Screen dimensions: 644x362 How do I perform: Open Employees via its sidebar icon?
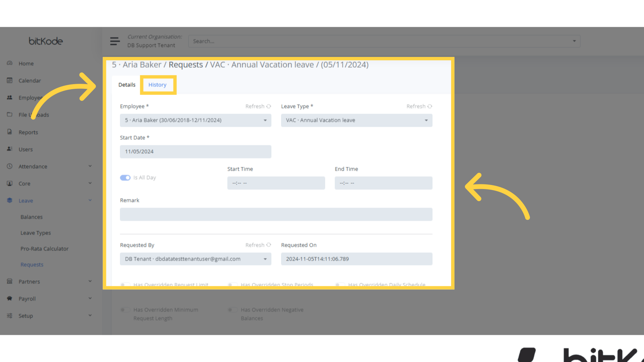(9, 98)
